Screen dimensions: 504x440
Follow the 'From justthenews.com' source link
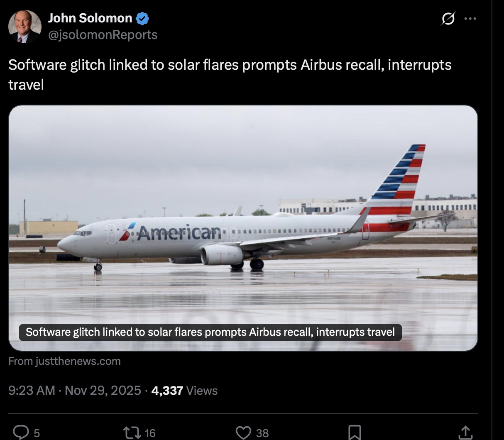64,361
